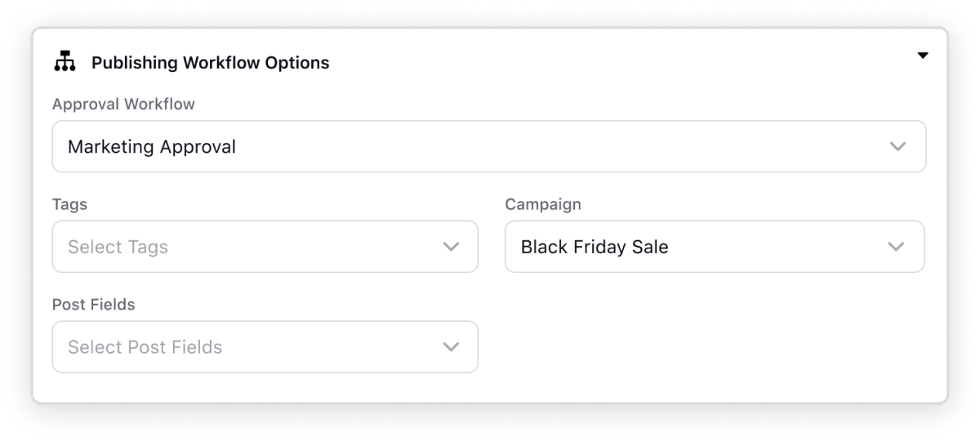
Task: Click the Publishing Workflow Options title
Action: 211,62
